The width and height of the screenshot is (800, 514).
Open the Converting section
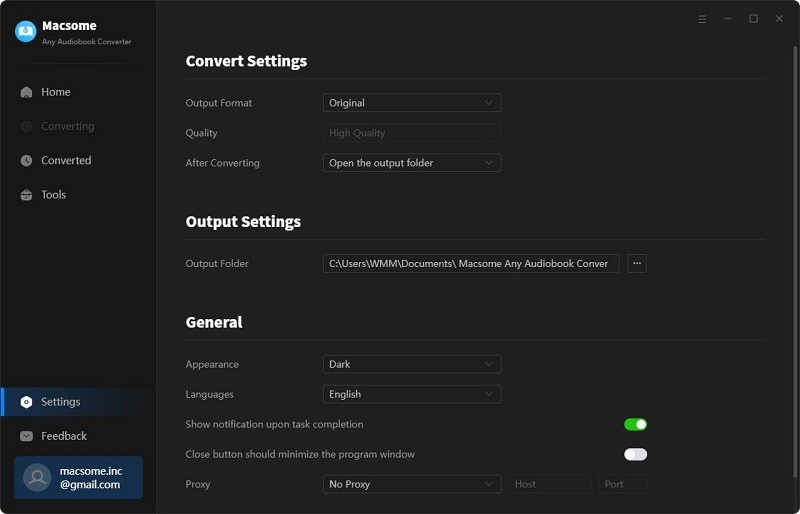78,126
